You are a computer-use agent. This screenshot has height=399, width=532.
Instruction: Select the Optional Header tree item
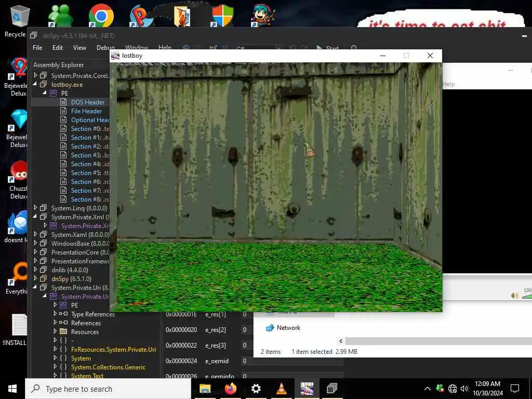[x=90, y=120]
